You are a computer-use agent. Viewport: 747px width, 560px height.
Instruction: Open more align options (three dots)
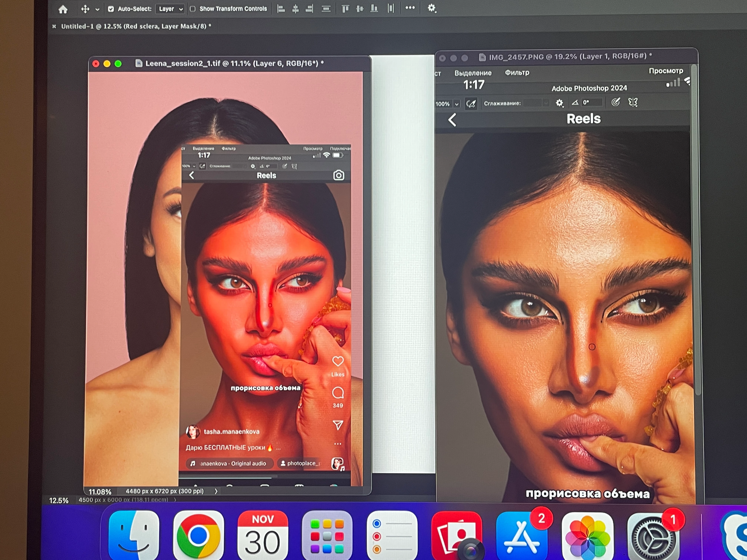410,8
